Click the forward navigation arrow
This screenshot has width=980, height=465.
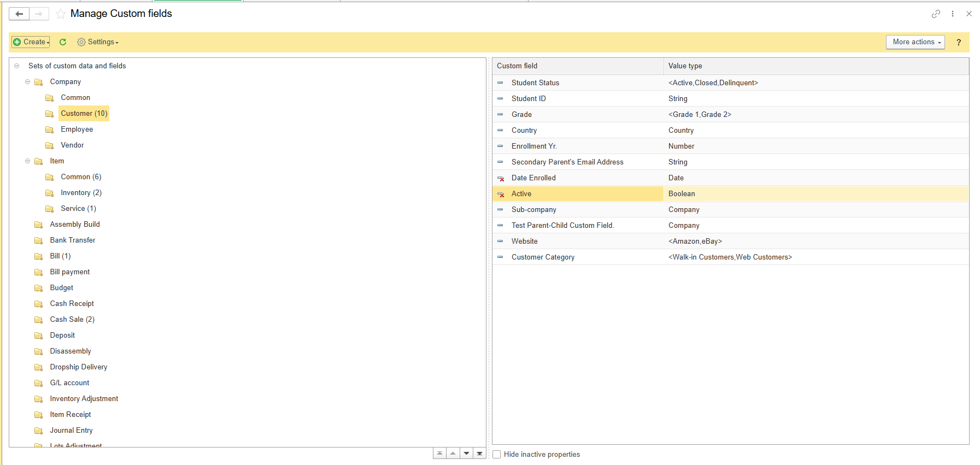39,14
